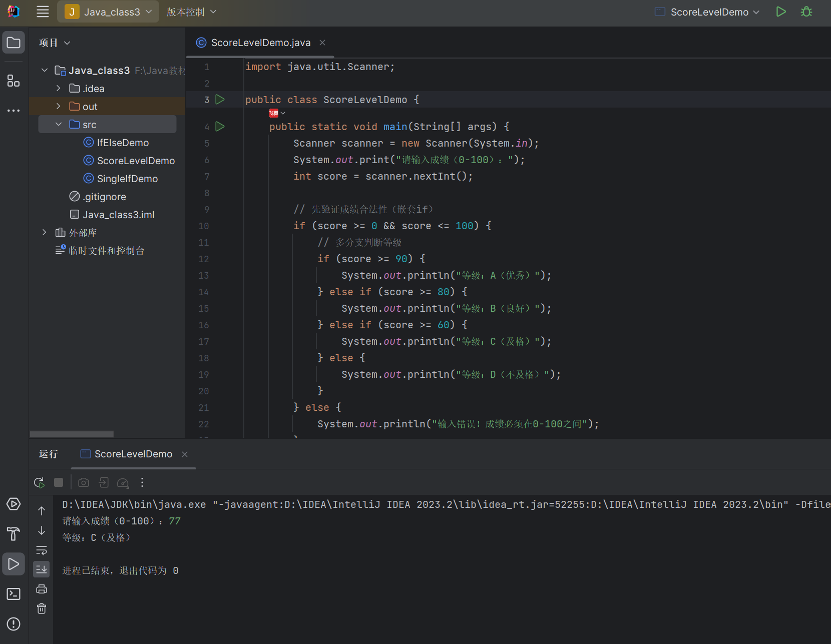
Task: Toggle the Project tool window folder icon
Action: 14,43
